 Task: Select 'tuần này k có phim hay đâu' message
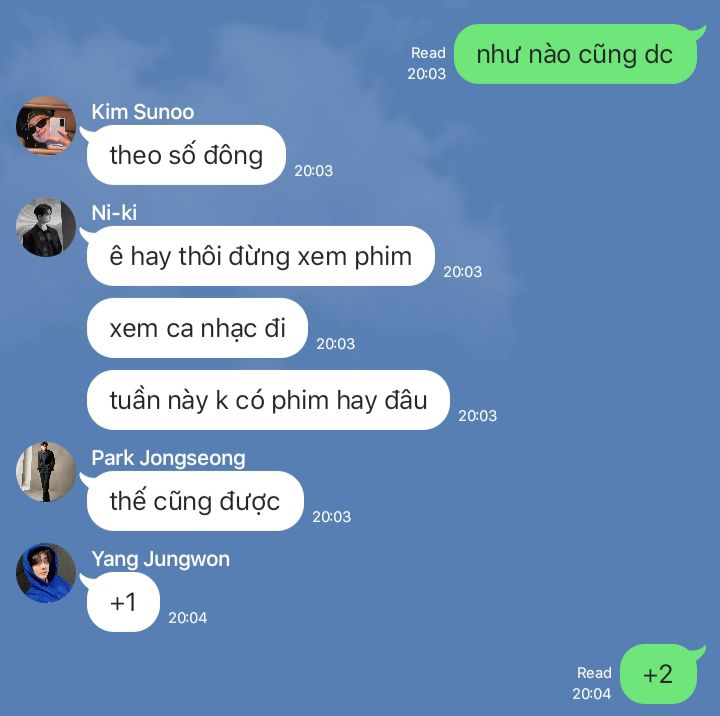point(268,400)
